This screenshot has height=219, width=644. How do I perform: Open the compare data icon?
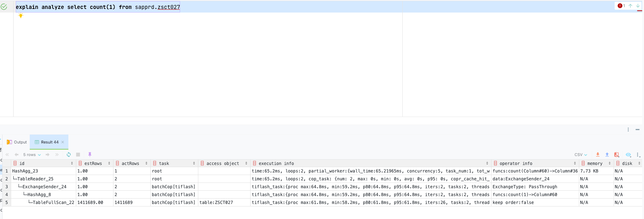pos(616,155)
